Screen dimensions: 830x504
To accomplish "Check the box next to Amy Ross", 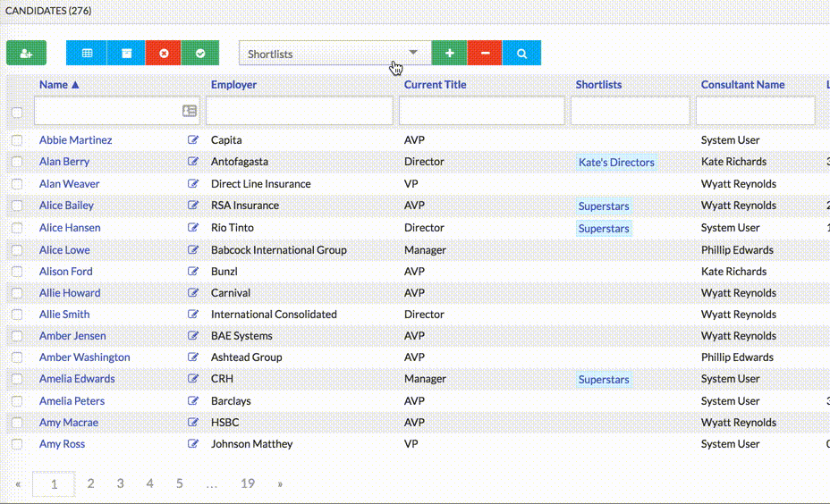I will (17, 444).
